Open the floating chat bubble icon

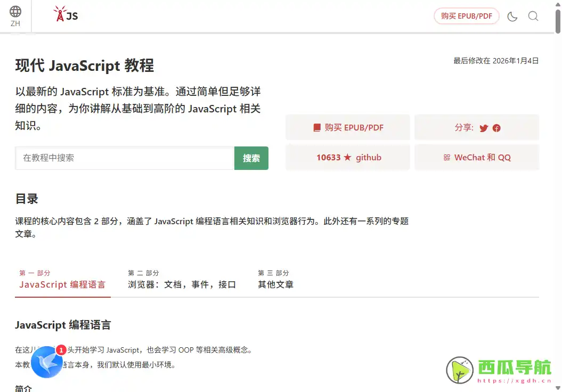tap(46, 362)
